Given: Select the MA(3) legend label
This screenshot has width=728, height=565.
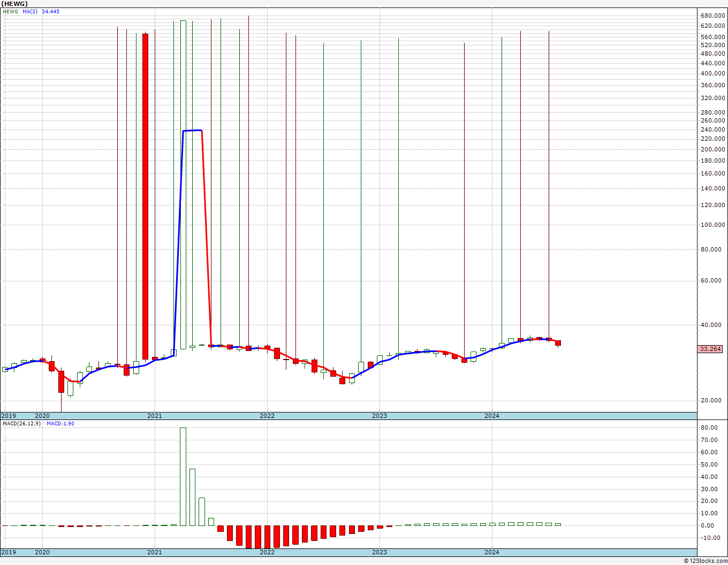Looking at the screenshot, I should 30,11.
